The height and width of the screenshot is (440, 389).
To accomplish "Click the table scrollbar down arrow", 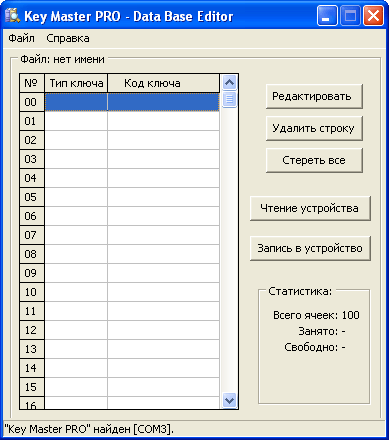I will [x=229, y=400].
